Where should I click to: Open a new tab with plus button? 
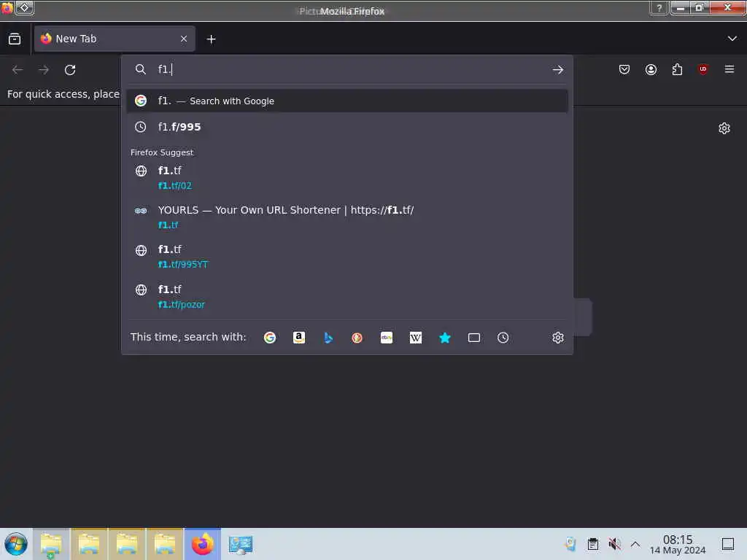pyautogui.click(x=211, y=39)
